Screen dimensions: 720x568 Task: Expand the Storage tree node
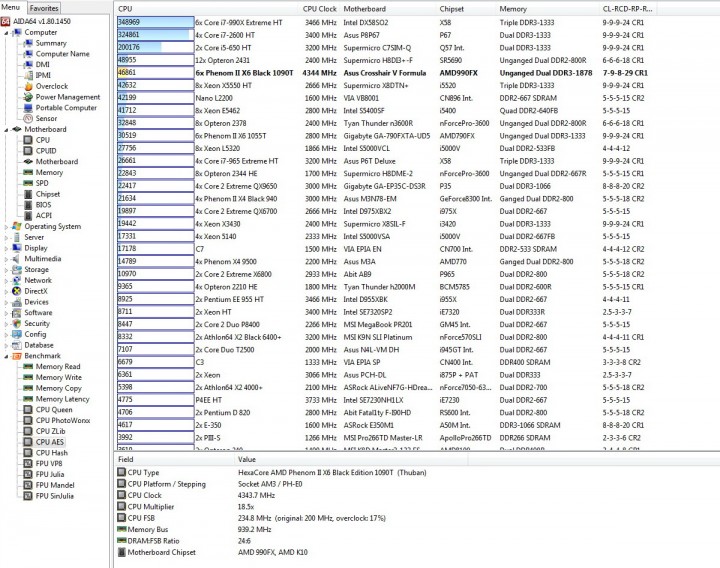[6, 270]
